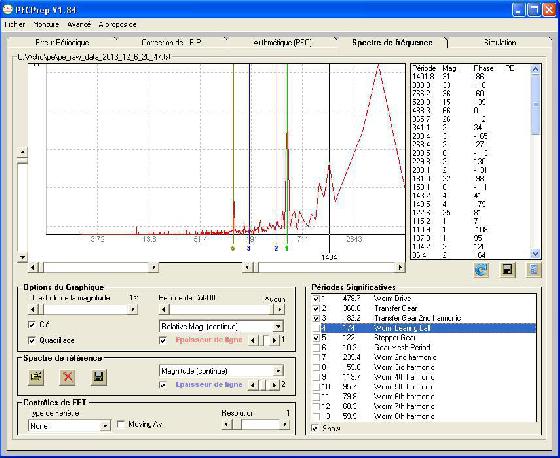560x458 pixels.
Task: Open the Fichier menu
Action: 15,24
